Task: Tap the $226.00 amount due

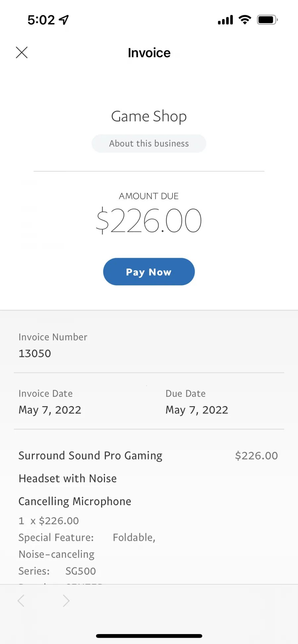Action: (x=149, y=220)
